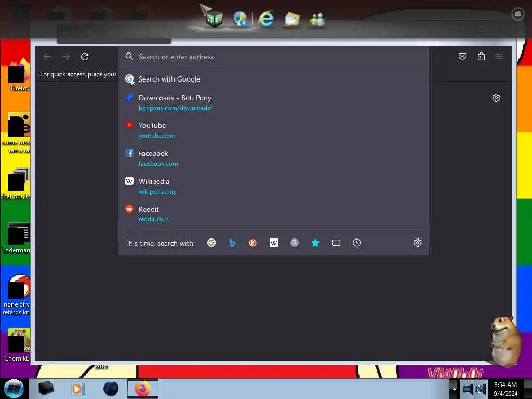Focus the Search or enter address field

(x=273, y=57)
